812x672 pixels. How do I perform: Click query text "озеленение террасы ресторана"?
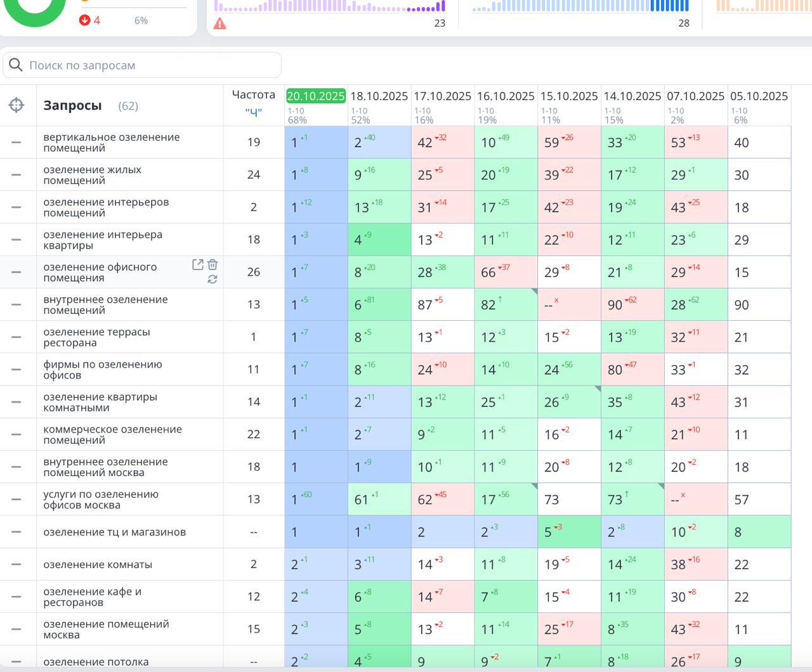97,337
